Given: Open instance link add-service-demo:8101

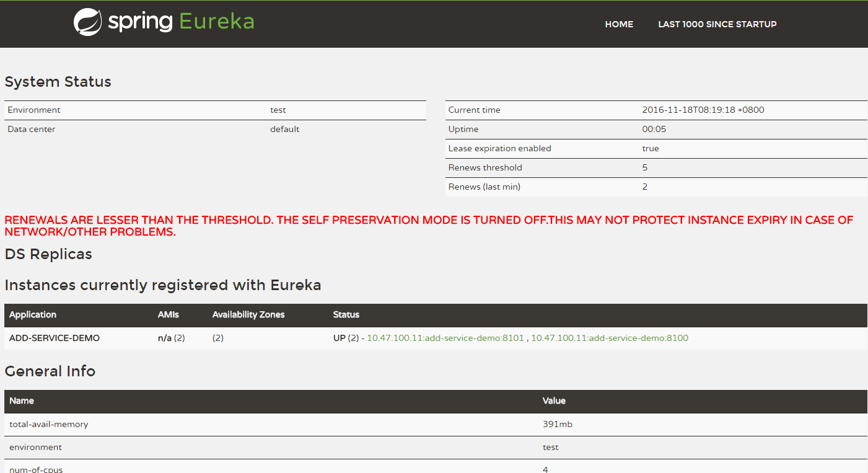Looking at the screenshot, I should tap(445, 338).
